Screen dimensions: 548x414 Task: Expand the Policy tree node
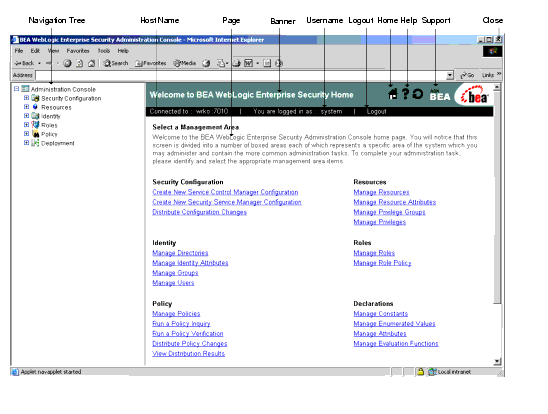pyautogui.click(x=26, y=133)
